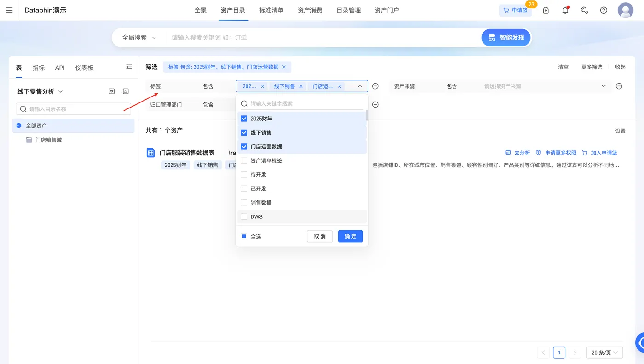Go to the 目录管理 nav tab
644x364 pixels.
[x=349, y=10]
